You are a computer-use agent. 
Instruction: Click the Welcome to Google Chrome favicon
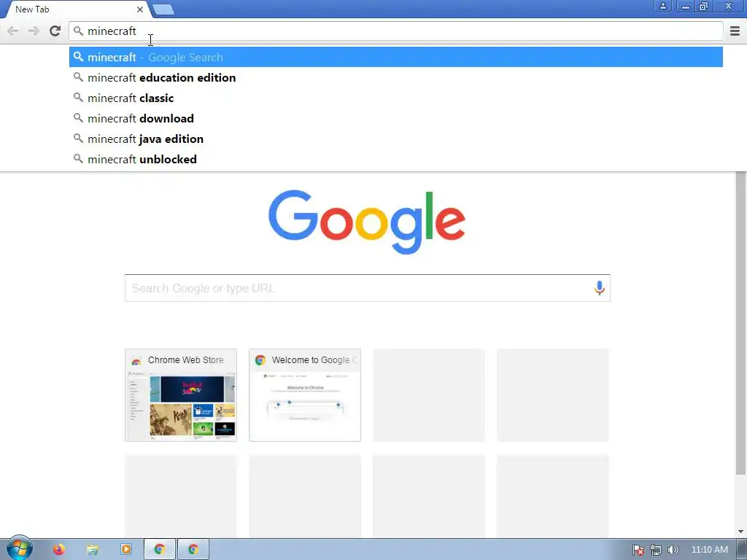(x=260, y=360)
